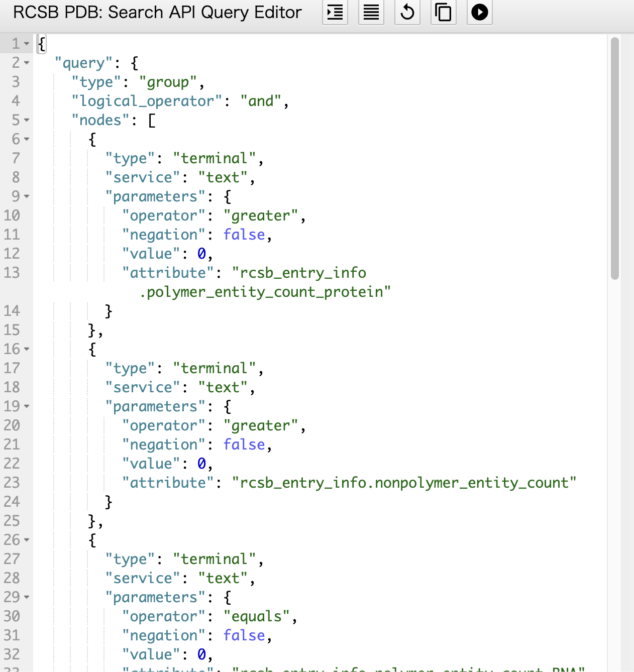This screenshot has width=634, height=672.
Task: Click the "RCSB PDB: Search API Query Editor" title
Action: point(157,12)
